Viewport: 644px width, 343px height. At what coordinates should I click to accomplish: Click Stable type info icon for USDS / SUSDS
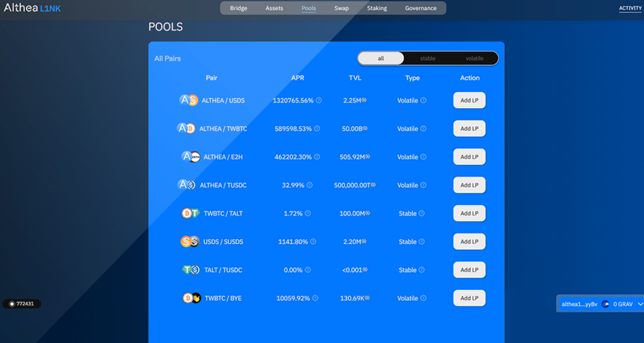(422, 242)
